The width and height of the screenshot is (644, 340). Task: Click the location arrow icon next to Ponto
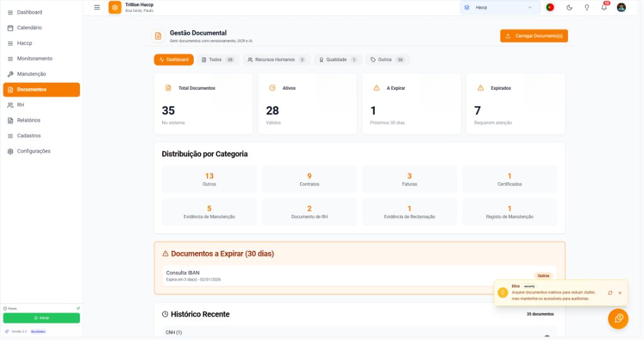(x=78, y=309)
